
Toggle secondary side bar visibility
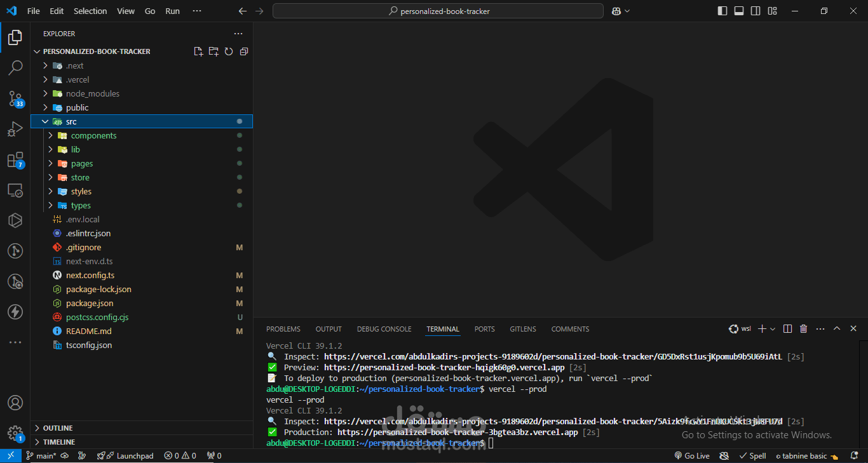coord(756,11)
